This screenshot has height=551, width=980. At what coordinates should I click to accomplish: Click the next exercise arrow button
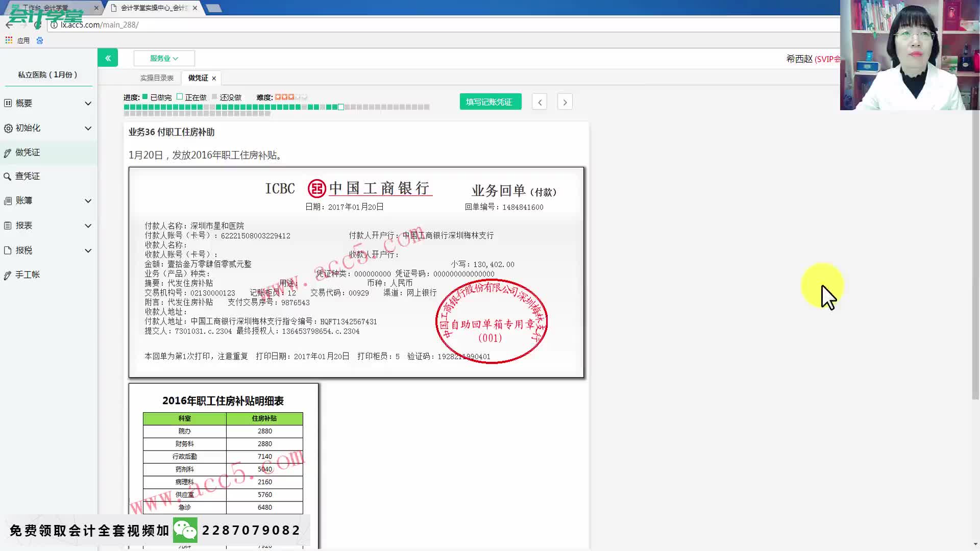point(565,102)
